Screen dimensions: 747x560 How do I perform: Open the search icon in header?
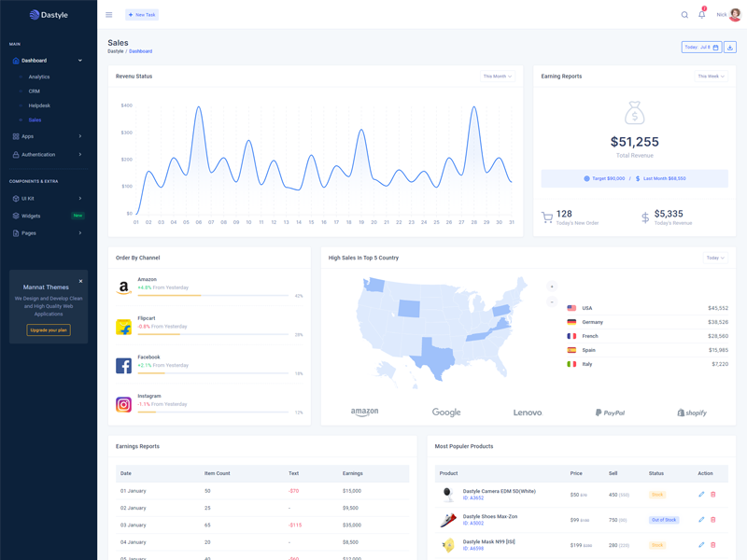click(x=684, y=15)
